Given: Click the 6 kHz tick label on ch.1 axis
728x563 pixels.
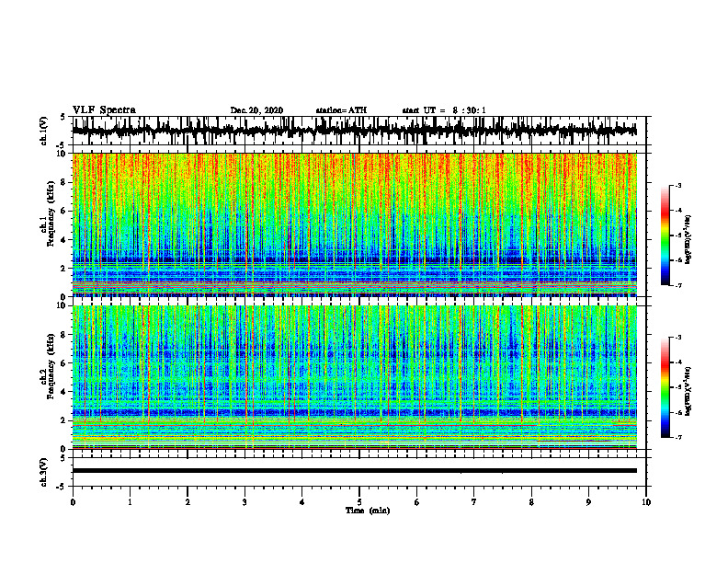Looking at the screenshot, I should point(63,211).
